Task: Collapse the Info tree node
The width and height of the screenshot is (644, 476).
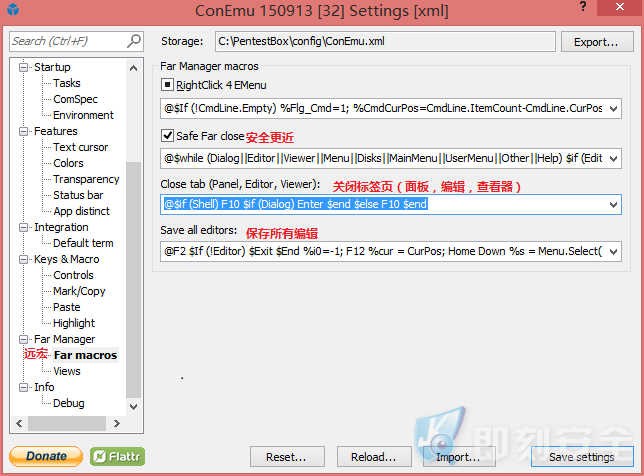Action: 24,387
